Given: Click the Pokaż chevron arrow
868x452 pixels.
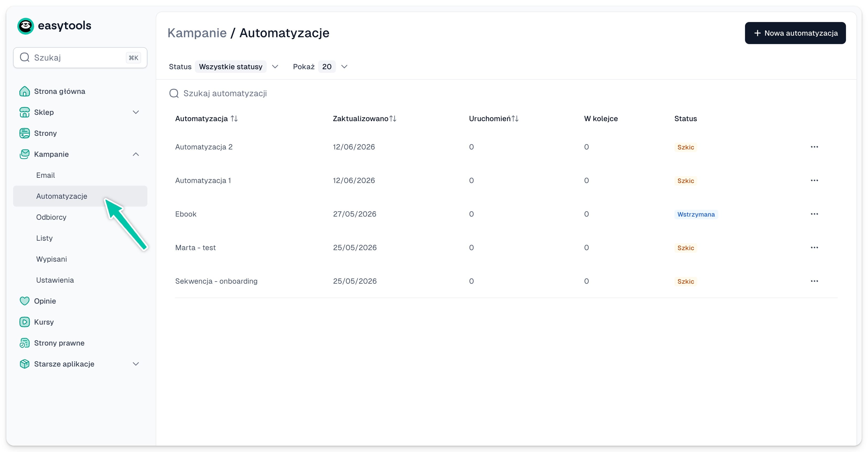Looking at the screenshot, I should point(344,67).
